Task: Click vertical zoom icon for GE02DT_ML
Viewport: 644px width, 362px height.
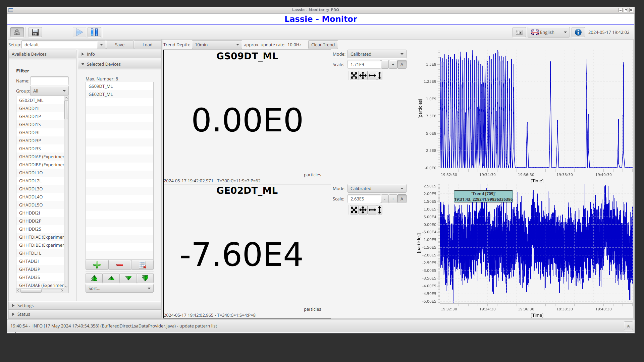Action: pyautogui.click(x=380, y=210)
